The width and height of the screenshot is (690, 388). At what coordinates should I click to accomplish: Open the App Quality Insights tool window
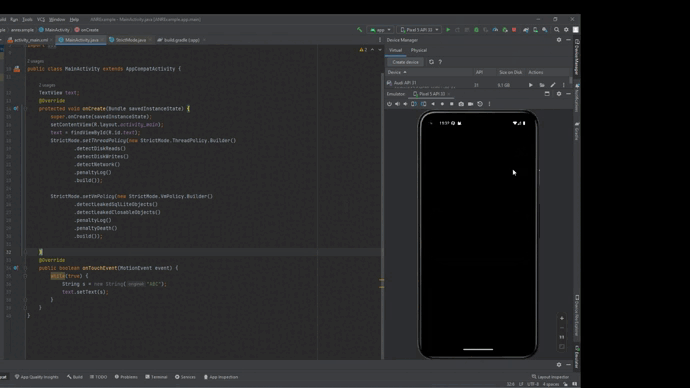click(x=37, y=377)
